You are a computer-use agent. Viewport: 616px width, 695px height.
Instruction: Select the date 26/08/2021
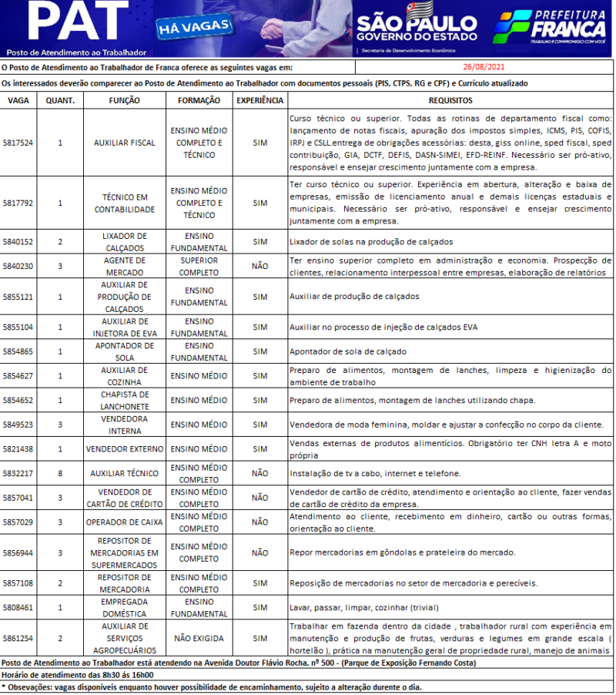pos(484,67)
